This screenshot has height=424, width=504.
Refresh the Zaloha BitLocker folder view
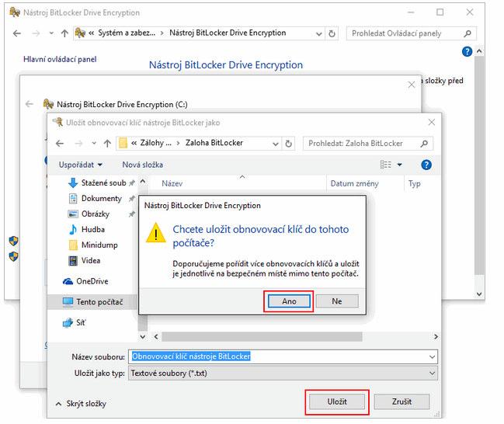289,144
